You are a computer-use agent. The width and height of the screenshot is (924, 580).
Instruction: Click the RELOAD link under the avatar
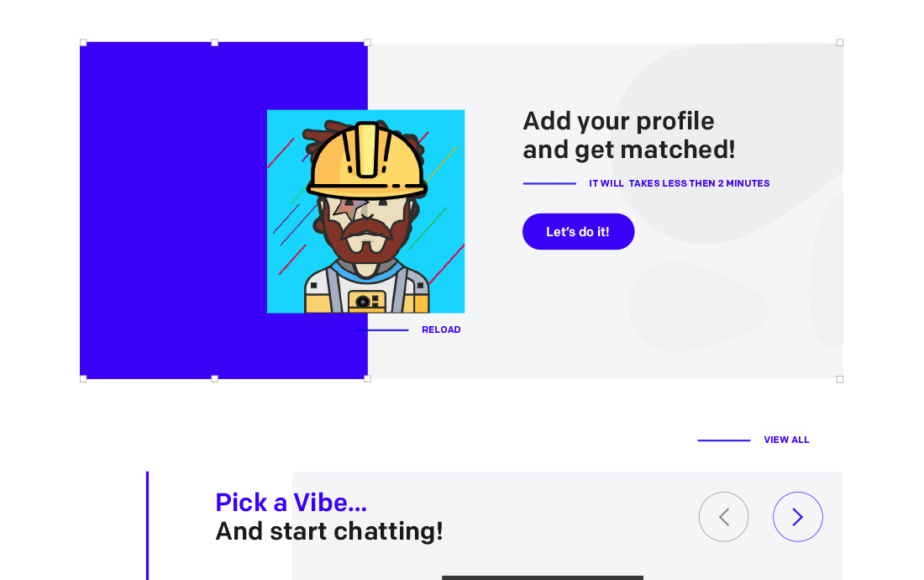pyautogui.click(x=441, y=330)
